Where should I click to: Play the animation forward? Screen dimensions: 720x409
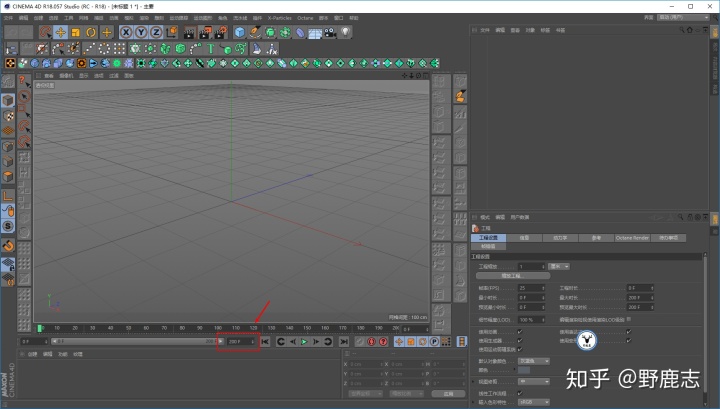click(x=304, y=342)
